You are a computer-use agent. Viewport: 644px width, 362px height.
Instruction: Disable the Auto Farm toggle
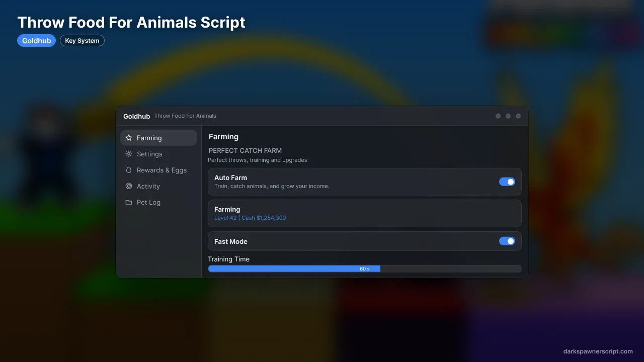507,182
